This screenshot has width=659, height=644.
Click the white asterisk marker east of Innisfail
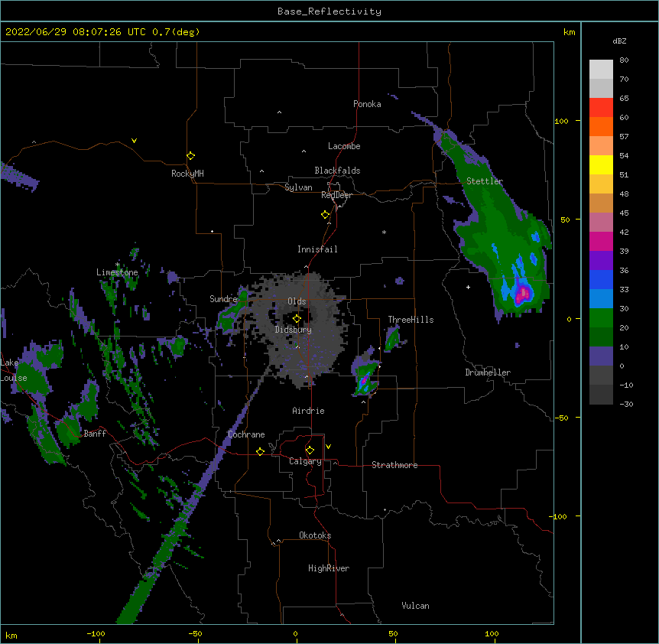pos(384,232)
